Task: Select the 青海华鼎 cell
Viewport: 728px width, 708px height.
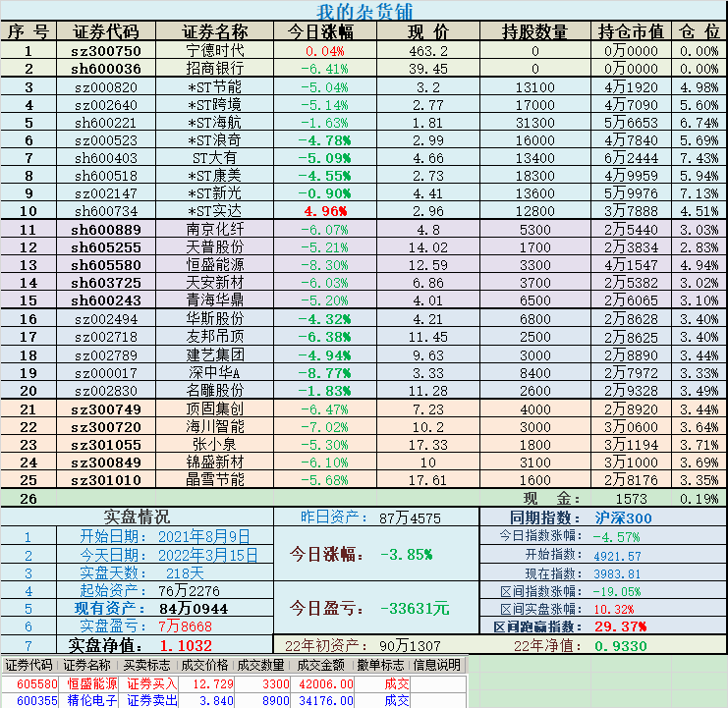Action: (x=214, y=300)
